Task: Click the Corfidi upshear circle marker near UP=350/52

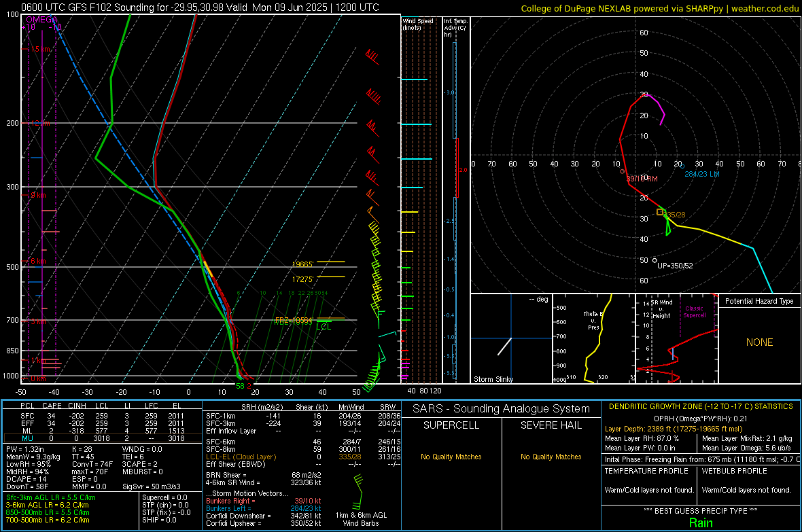Action: (x=655, y=260)
